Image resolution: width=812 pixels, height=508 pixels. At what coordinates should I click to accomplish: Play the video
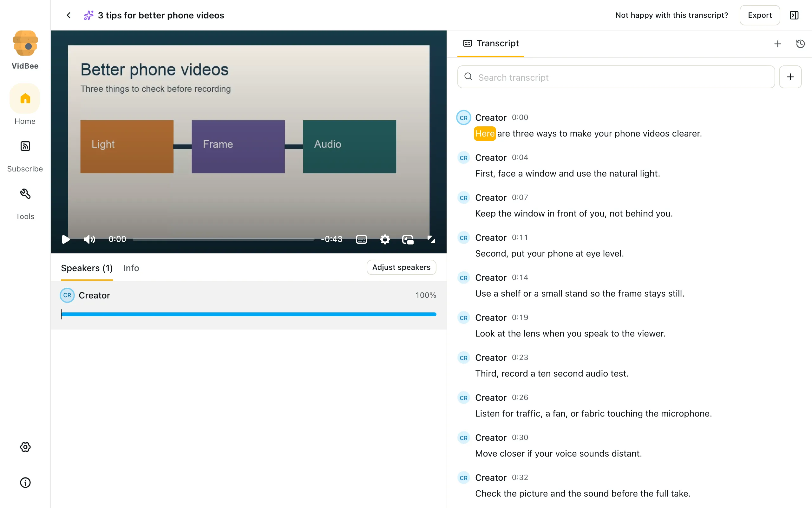(66, 239)
